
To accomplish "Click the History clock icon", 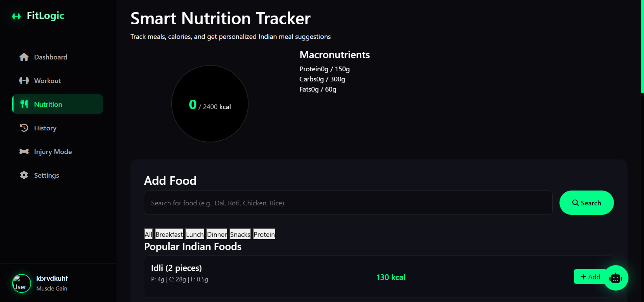I will tap(24, 128).
